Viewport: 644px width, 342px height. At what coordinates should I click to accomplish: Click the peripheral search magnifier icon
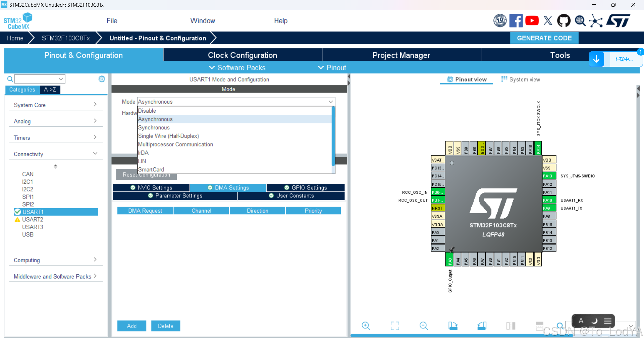tap(10, 79)
